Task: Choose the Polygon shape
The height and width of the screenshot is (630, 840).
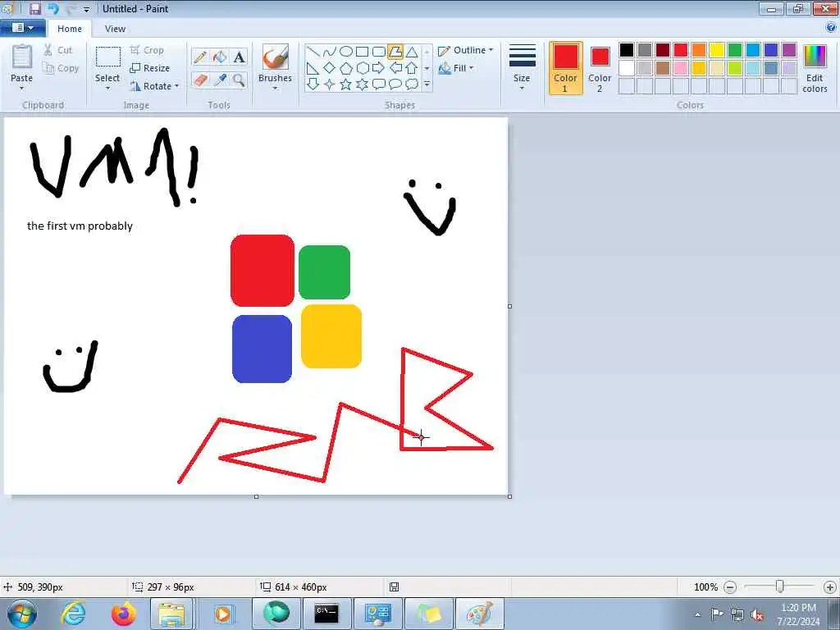Action: coord(395,52)
